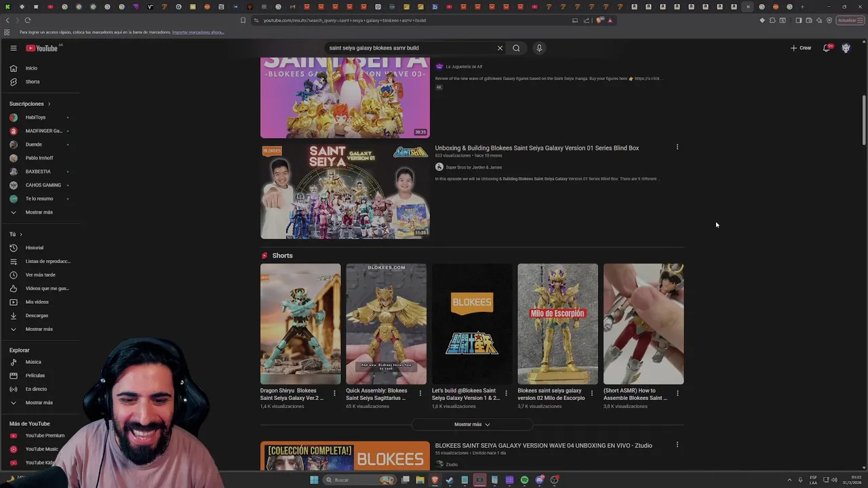Open Pablo Imhoff subscription channel
This screenshot has width=868, height=488.
point(41,158)
